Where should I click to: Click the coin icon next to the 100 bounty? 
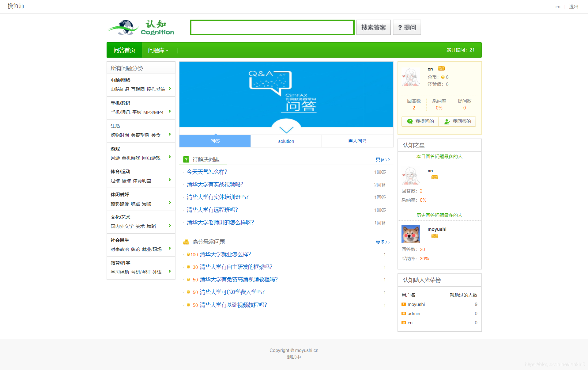click(188, 254)
